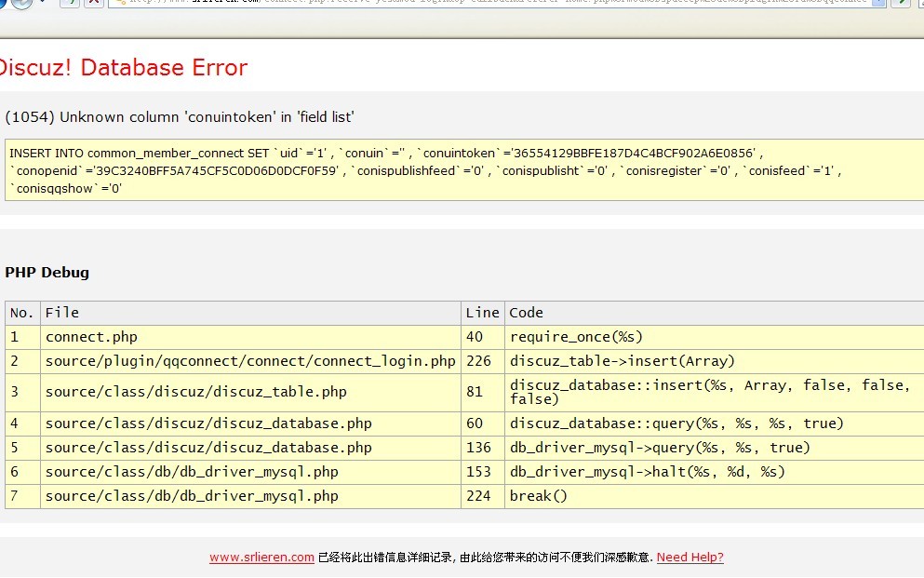Click the Need Help? link
Viewport: 924px width, 578px height.
point(690,558)
